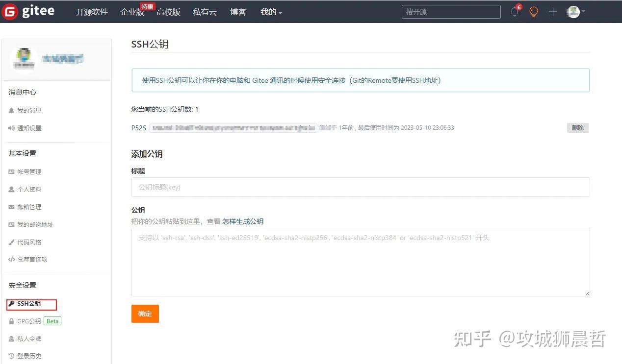Select the 开源软件 menu item
Screen dimensions: 622x364
pos(92,12)
